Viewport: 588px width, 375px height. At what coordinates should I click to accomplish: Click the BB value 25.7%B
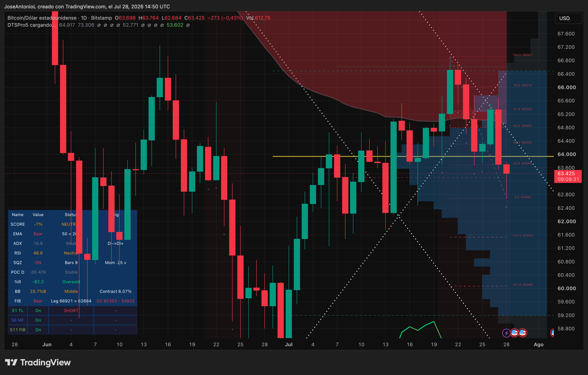tap(38, 291)
